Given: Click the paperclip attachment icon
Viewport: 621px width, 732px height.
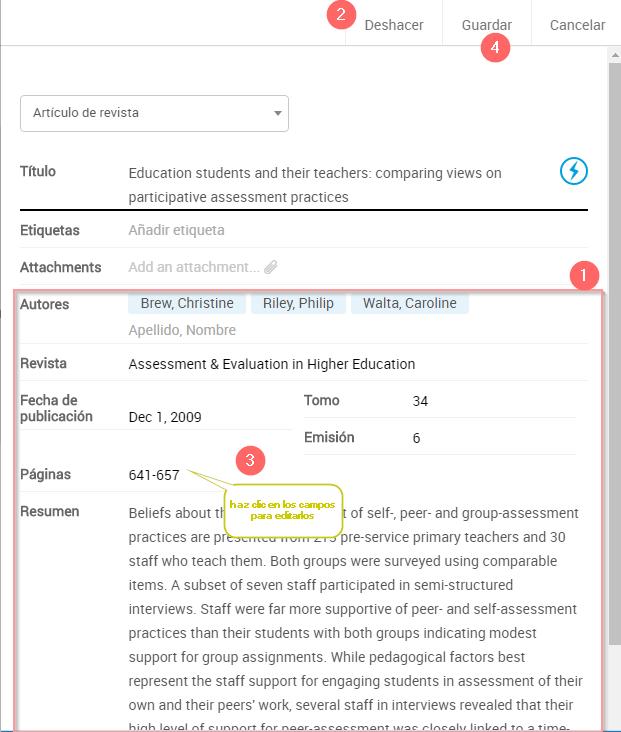Looking at the screenshot, I should [271, 267].
